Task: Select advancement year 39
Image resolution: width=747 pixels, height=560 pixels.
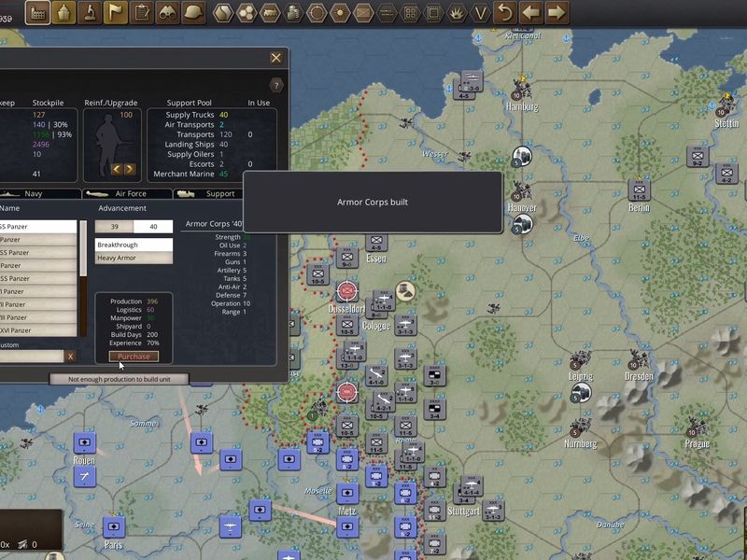Action: [x=114, y=227]
